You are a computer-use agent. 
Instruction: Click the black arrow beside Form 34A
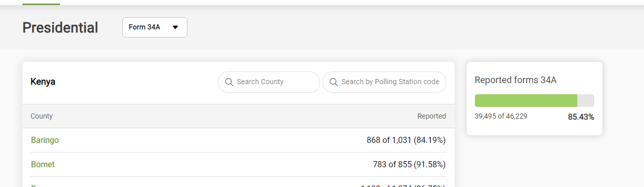pyautogui.click(x=175, y=27)
